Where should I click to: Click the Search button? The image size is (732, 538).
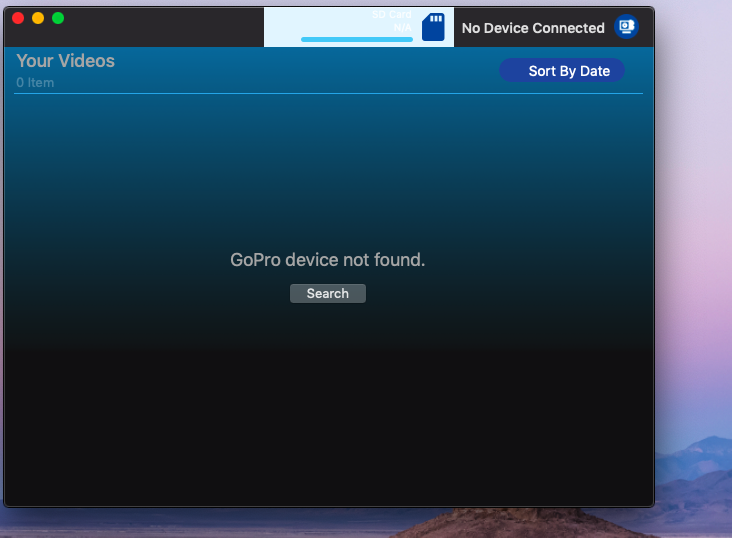point(328,293)
